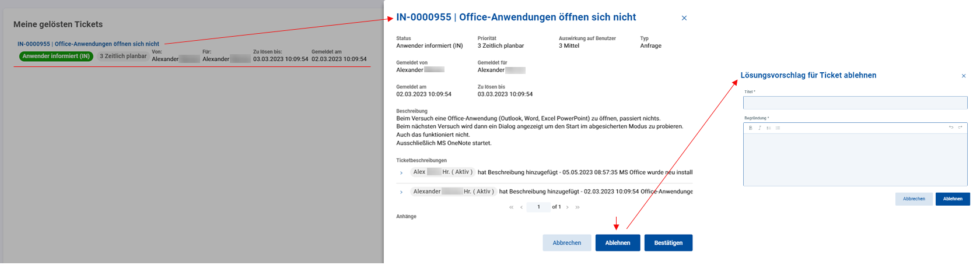Open ticket IN-0000955 link in list

coord(88,44)
